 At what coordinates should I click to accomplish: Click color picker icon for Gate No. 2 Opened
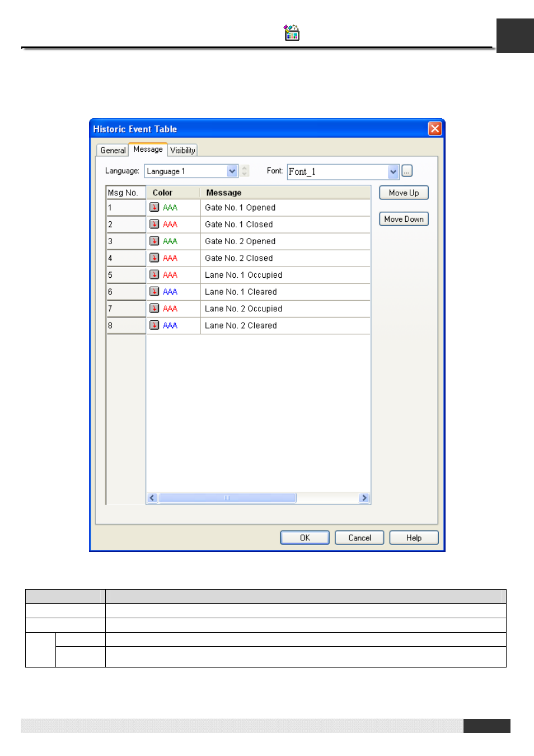tap(154, 241)
